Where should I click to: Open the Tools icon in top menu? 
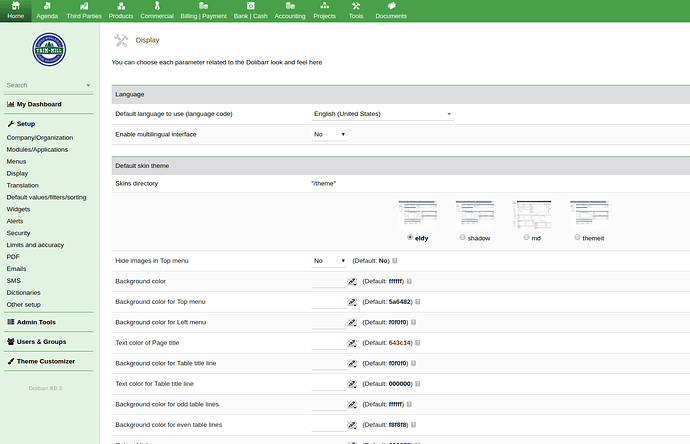coord(356,6)
